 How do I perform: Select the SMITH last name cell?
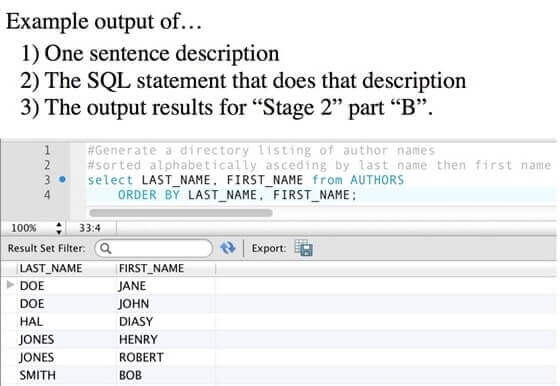click(38, 375)
